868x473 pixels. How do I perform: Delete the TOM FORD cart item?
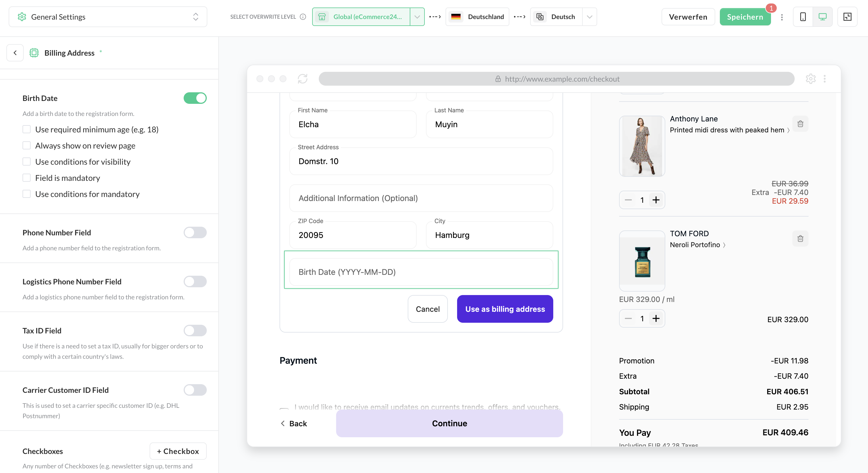[x=800, y=239]
